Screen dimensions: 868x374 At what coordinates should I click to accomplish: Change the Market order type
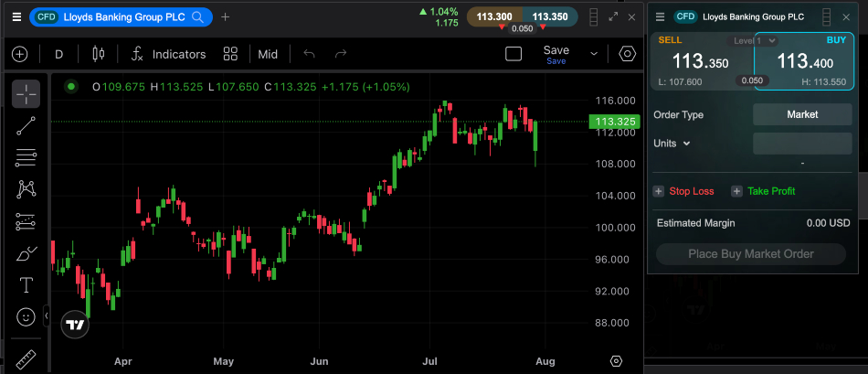point(802,114)
